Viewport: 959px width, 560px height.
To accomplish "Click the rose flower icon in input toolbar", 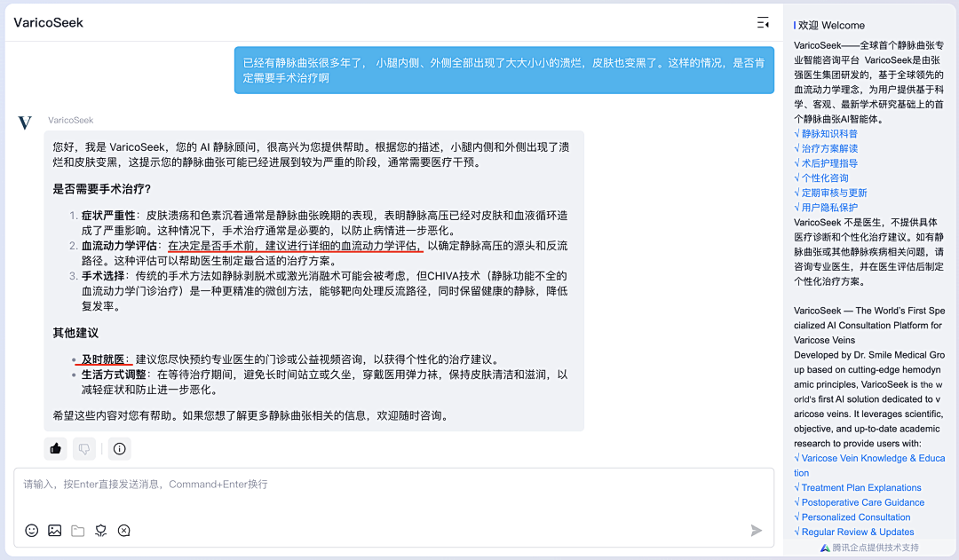I will click(x=101, y=530).
